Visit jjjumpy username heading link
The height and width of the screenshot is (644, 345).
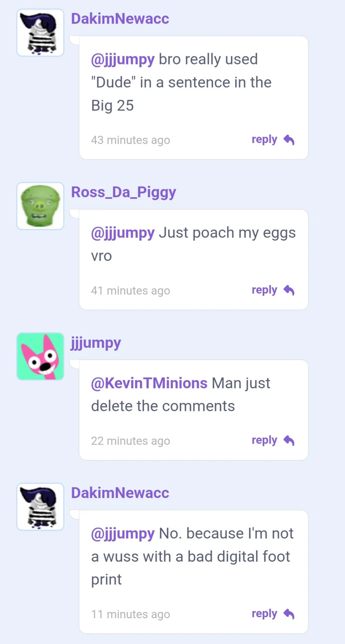tap(96, 343)
